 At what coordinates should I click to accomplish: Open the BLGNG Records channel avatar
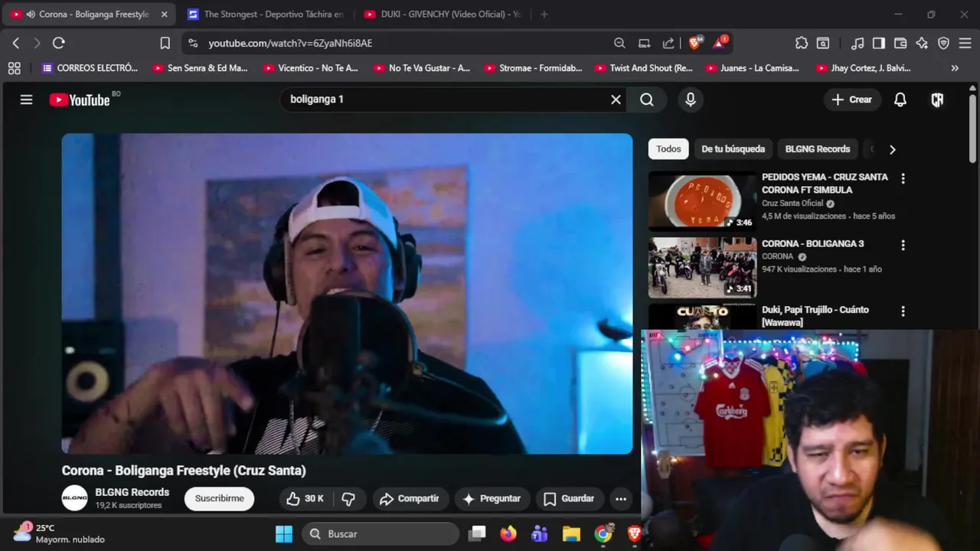(74, 498)
